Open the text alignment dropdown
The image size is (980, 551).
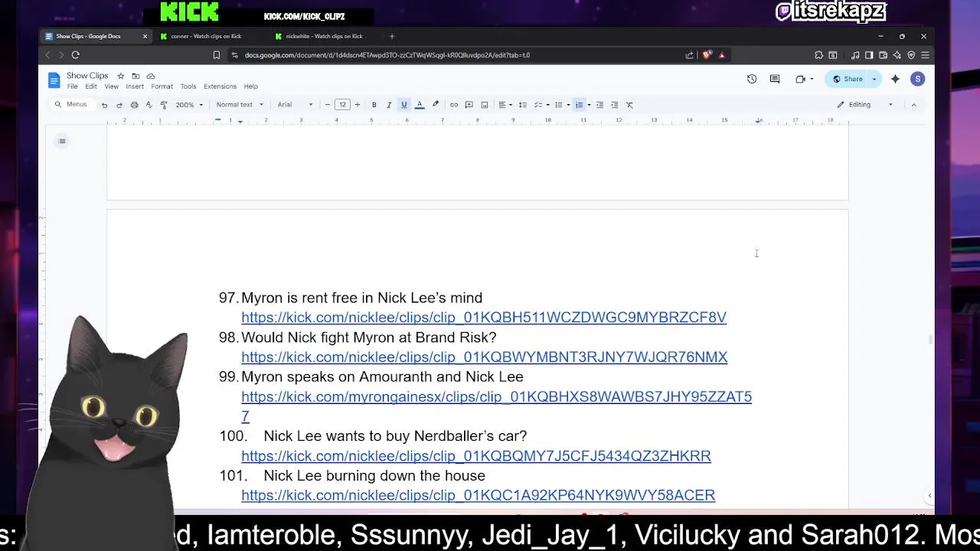[x=505, y=105]
